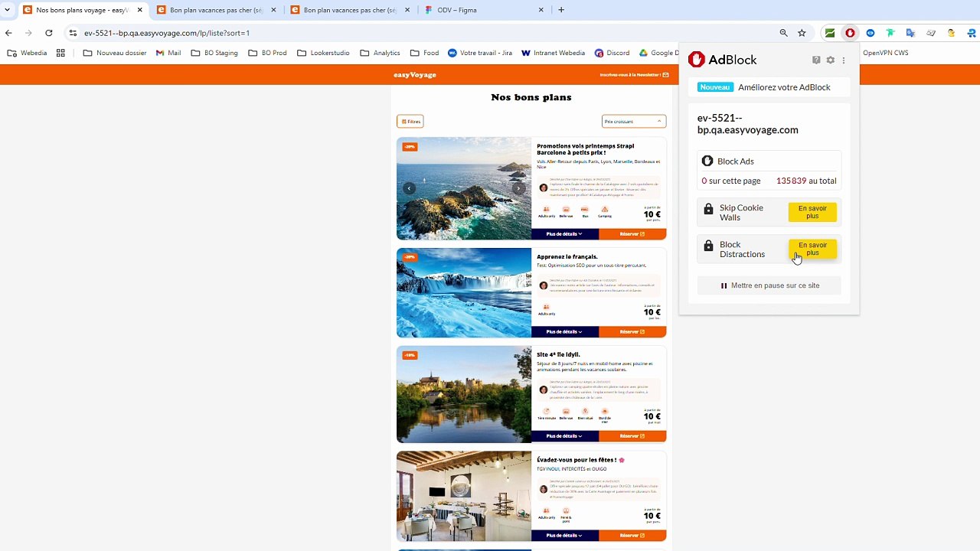Open the OpenVPN CWS bookmark
This screenshot has height=551, width=980.
pyautogui.click(x=886, y=53)
